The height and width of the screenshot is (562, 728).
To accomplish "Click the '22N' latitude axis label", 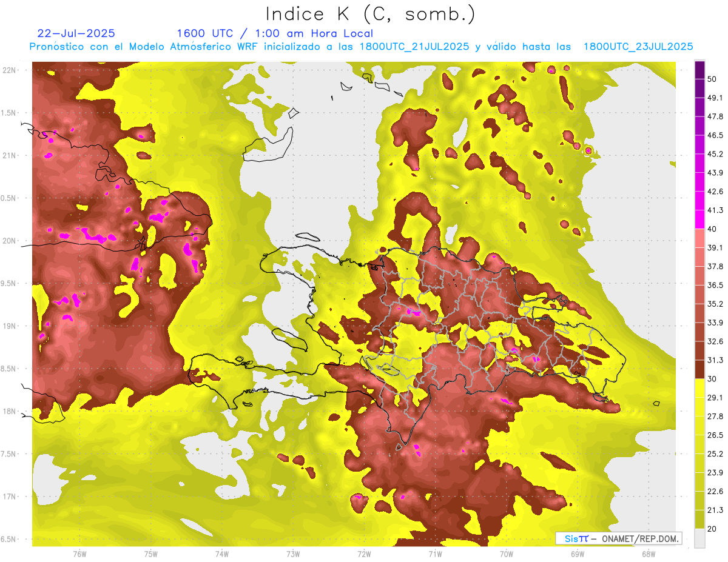I will (9, 70).
